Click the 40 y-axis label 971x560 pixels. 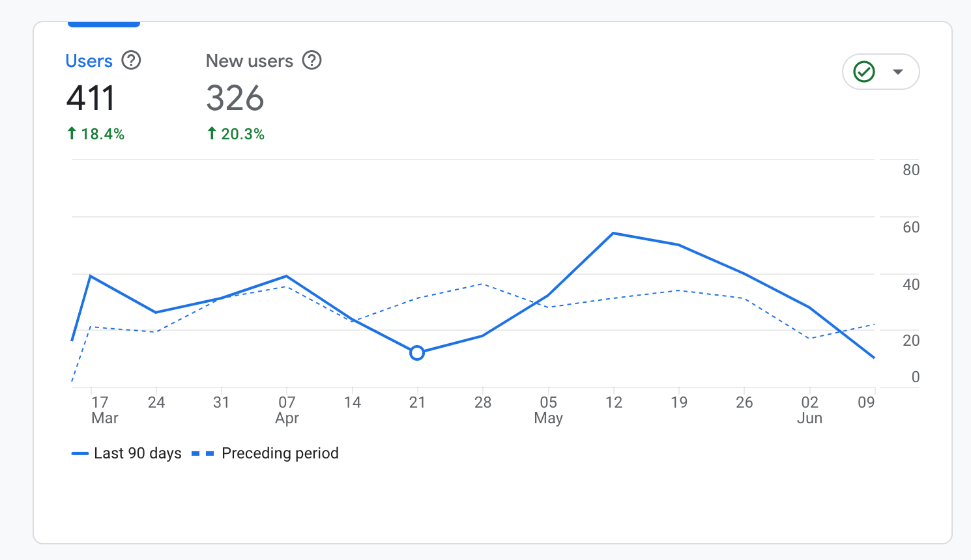pyautogui.click(x=911, y=285)
